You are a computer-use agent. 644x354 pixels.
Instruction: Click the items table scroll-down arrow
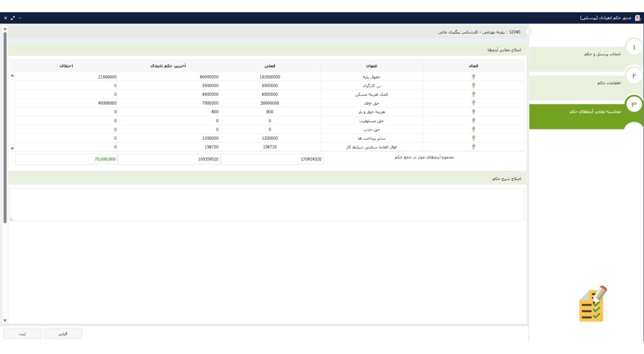click(12, 148)
